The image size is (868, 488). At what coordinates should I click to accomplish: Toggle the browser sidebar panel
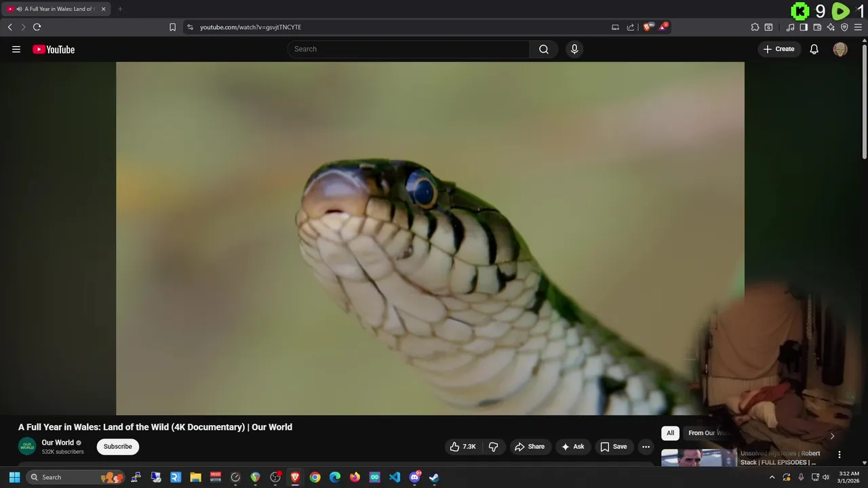[x=804, y=27]
